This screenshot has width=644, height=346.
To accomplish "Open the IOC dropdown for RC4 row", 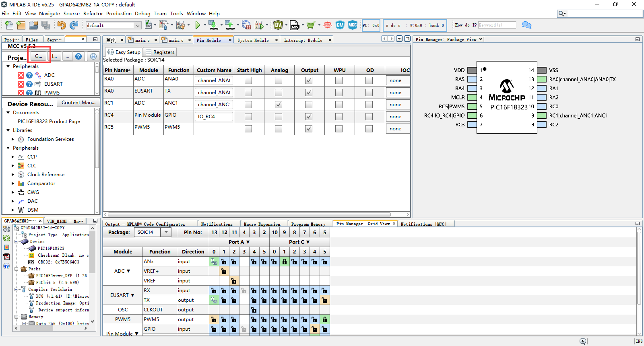I will (x=398, y=117).
